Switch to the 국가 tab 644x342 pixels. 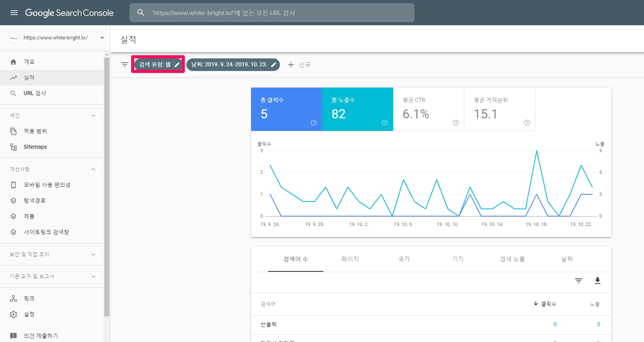404,259
